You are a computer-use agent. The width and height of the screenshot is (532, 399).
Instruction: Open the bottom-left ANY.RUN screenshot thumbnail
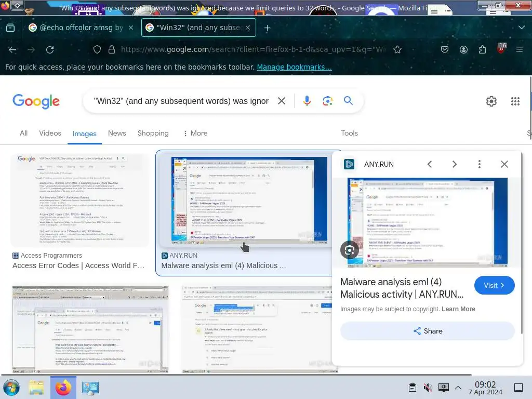click(x=90, y=329)
